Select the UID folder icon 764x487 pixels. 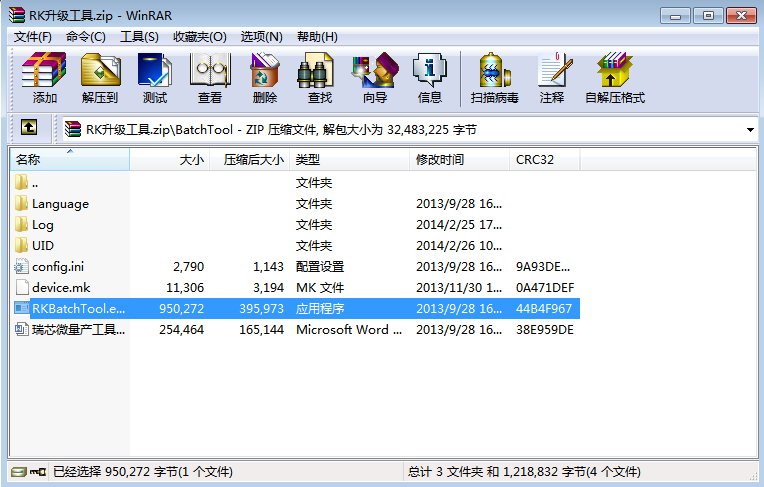(x=21, y=245)
